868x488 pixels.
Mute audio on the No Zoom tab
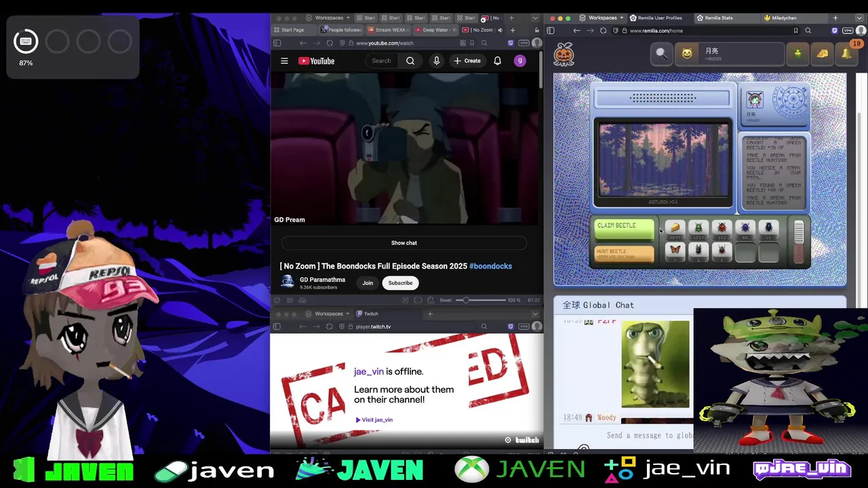tap(500, 30)
